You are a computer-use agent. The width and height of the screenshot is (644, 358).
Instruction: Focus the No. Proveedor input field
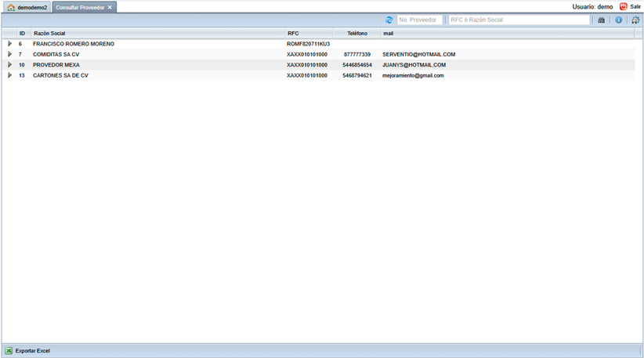(x=419, y=20)
